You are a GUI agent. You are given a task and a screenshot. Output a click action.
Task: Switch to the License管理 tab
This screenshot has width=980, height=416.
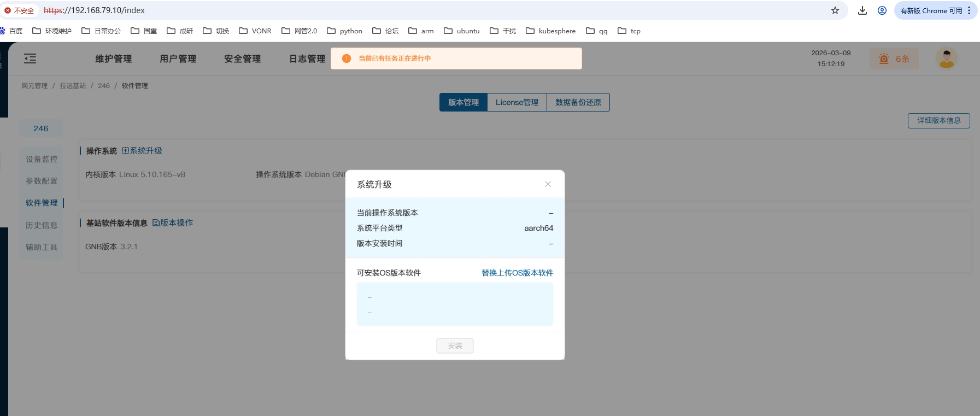pos(517,102)
